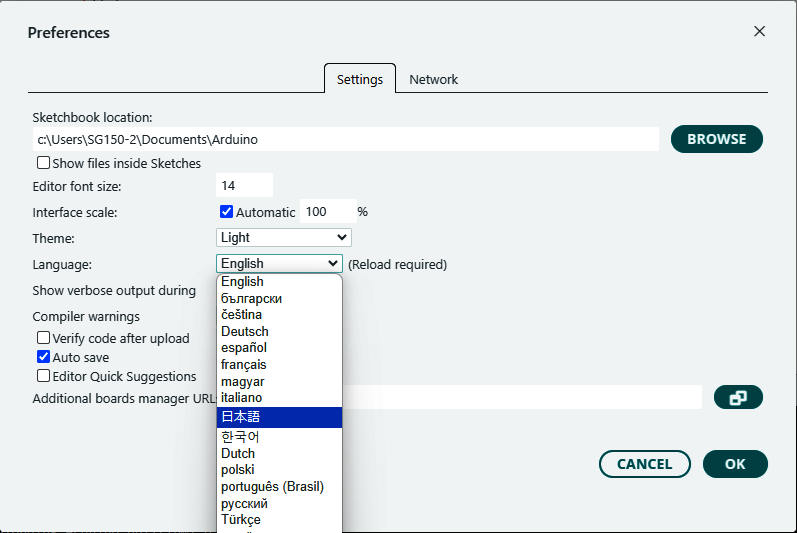Enable Show files inside Sketches

pos(44,163)
